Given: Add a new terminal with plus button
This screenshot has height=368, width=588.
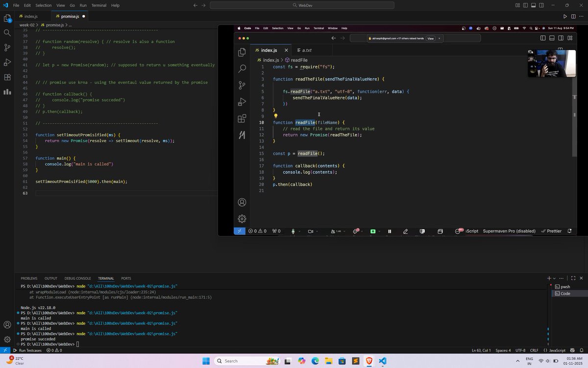Looking at the screenshot, I should tap(549, 278).
